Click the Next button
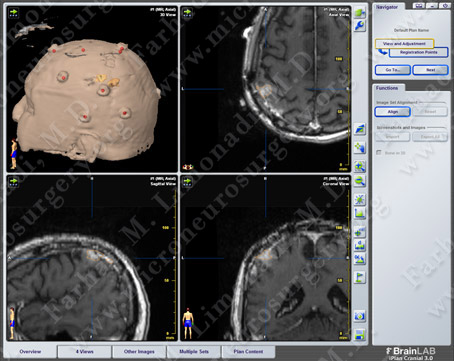454x361 pixels. pos(430,70)
